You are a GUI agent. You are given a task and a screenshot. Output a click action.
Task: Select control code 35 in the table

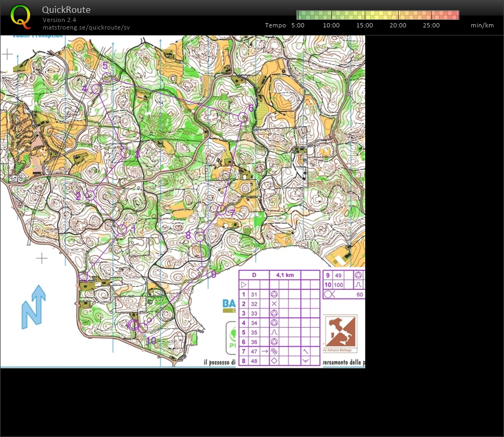coord(254,333)
